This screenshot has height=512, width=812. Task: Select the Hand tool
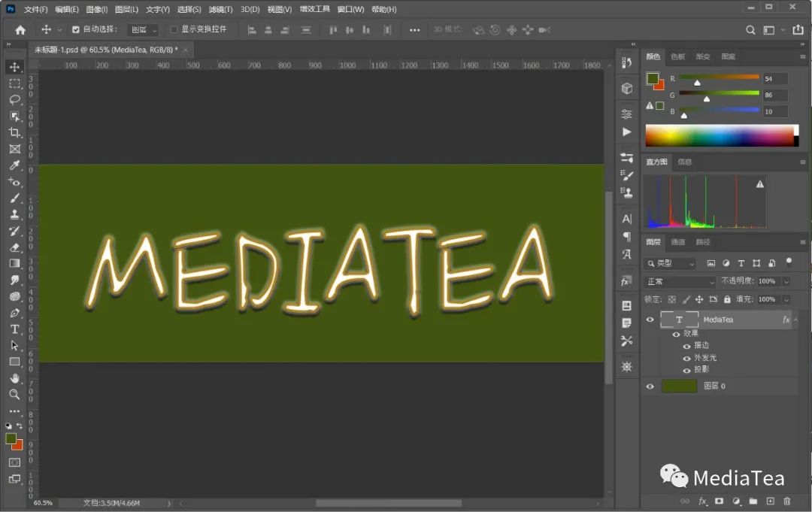(x=14, y=378)
